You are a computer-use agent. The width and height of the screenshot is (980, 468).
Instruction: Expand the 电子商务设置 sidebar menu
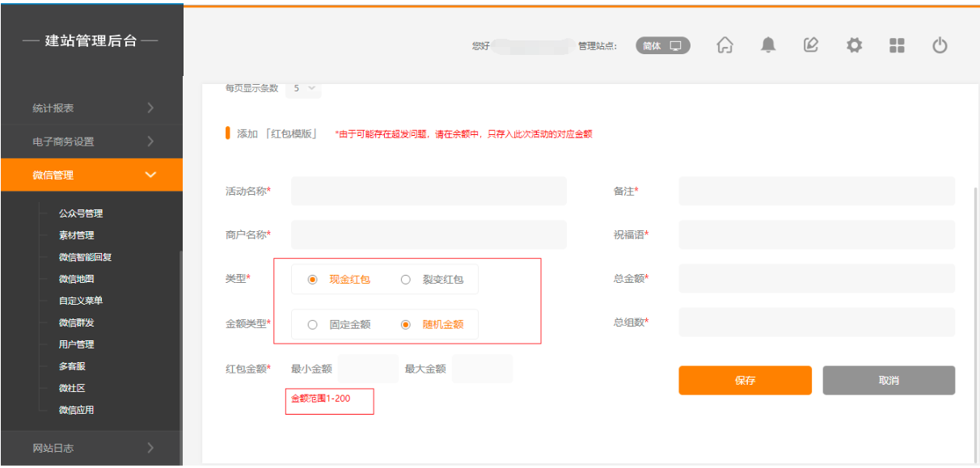point(91,141)
